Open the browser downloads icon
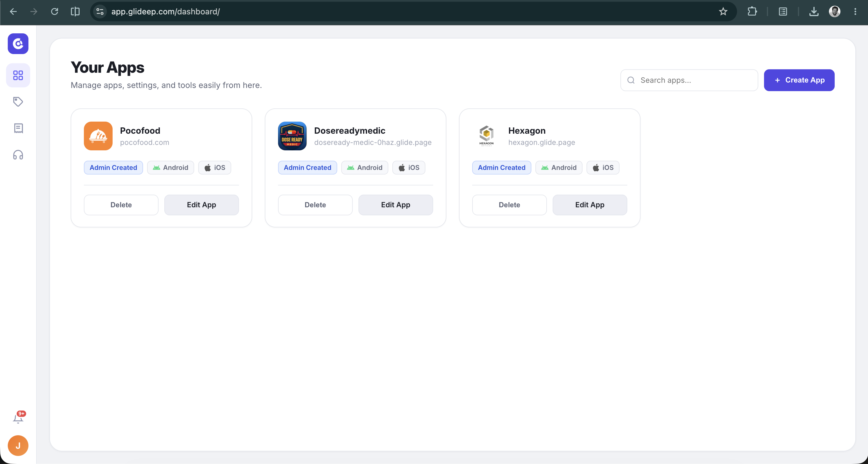The height and width of the screenshot is (464, 868). click(x=814, y=11)
